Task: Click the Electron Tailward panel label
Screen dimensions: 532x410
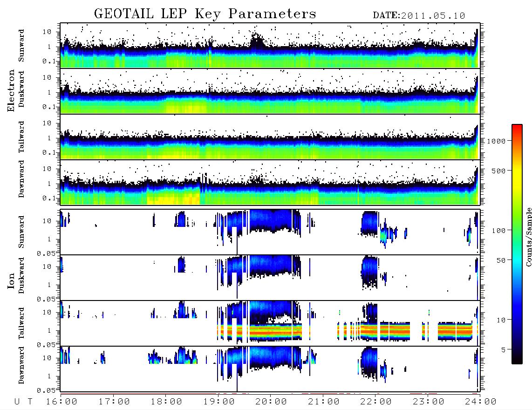Action: [21, 137]
